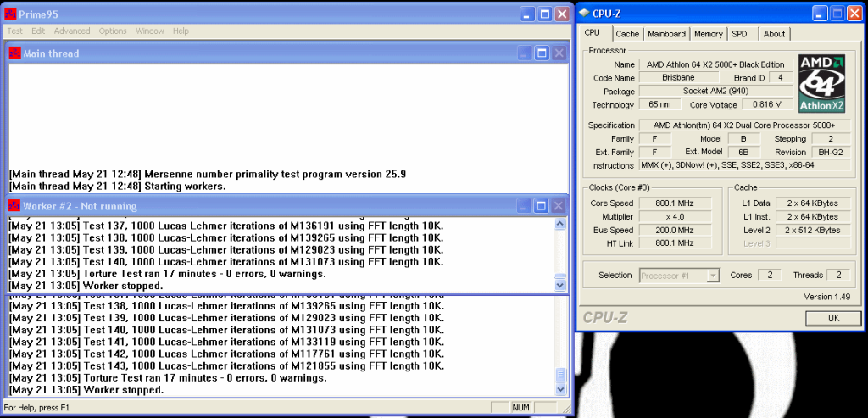Open the Help menu in Prime95
This screenshot has height=418, width=868.
(181, 31)
